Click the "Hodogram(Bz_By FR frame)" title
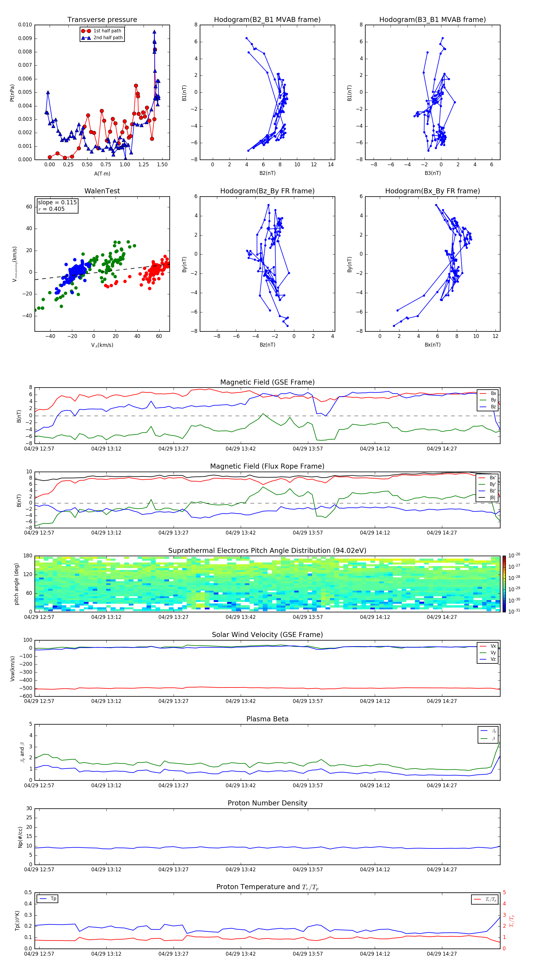 coord(267,191)
